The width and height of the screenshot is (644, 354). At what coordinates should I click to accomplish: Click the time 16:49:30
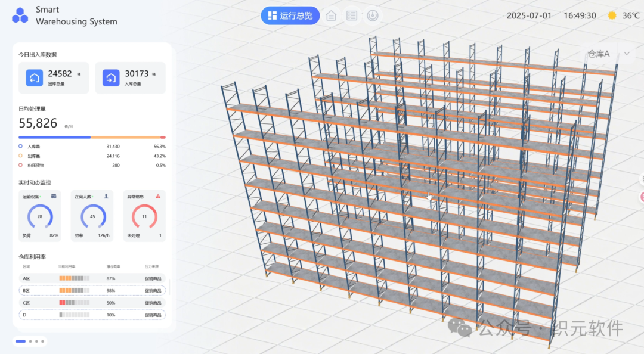580,15
